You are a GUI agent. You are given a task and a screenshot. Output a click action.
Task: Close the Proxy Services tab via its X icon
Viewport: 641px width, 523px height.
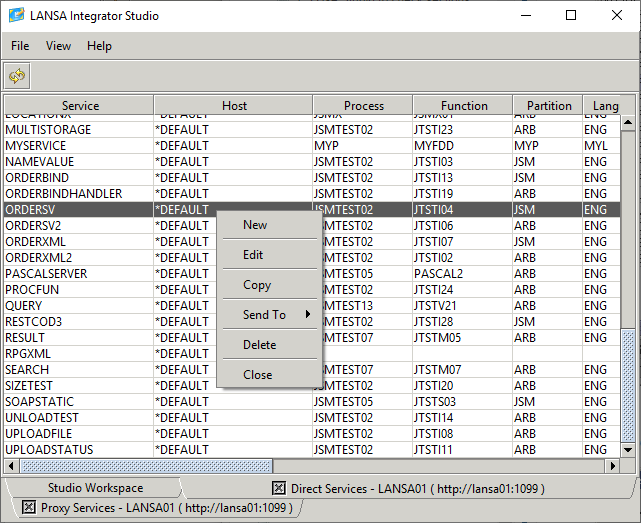pos(29,507)
